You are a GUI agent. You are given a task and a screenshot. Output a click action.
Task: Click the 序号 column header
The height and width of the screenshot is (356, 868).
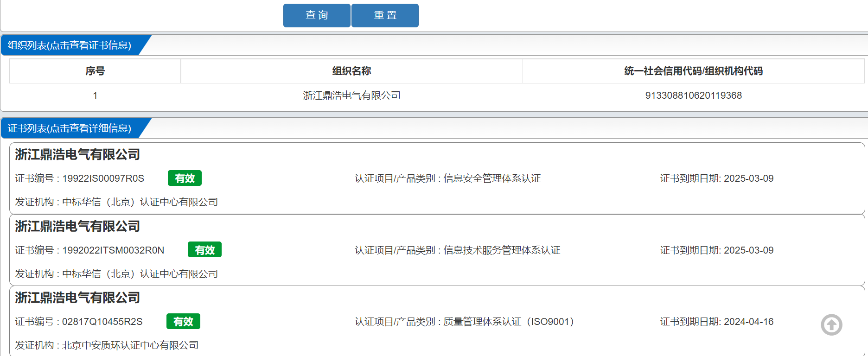(x=95, y=71)
